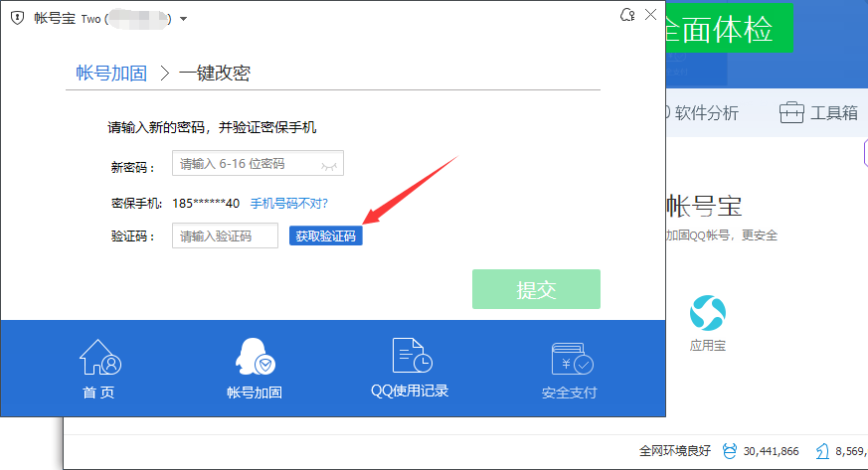Go back via 帐号加固 breadcrumb link
This screenshot has height=470, width=868.
tap(111, 73)
